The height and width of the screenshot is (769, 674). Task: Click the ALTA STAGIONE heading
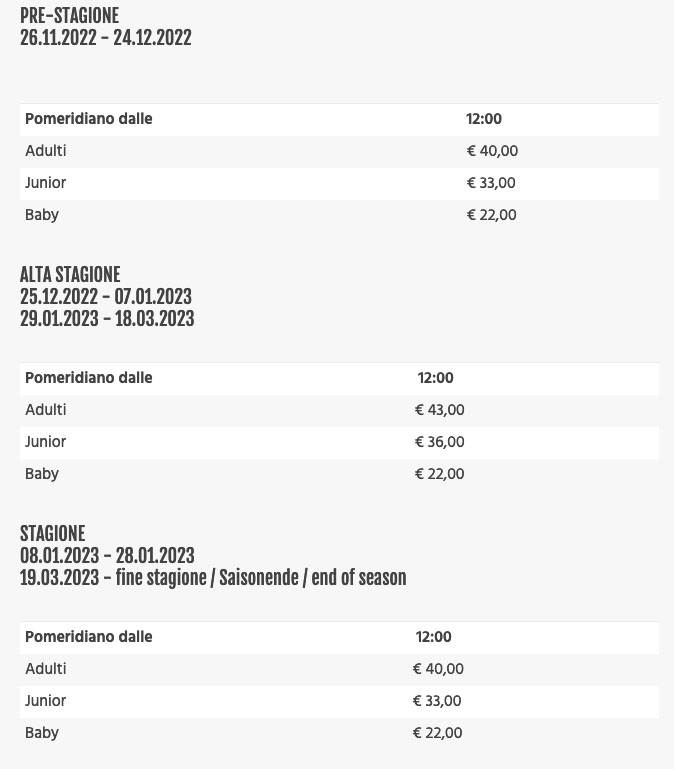70,275
